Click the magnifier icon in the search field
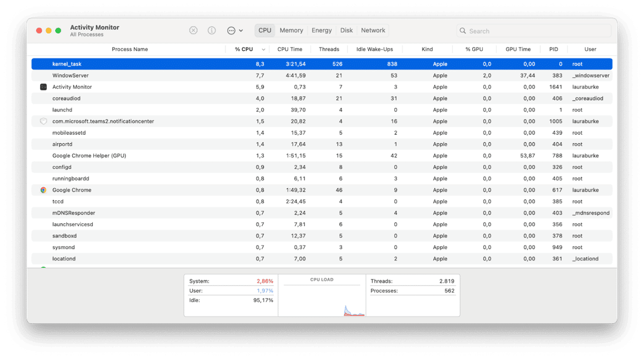This screenshot has height=359, width=644. coord(462,31)
